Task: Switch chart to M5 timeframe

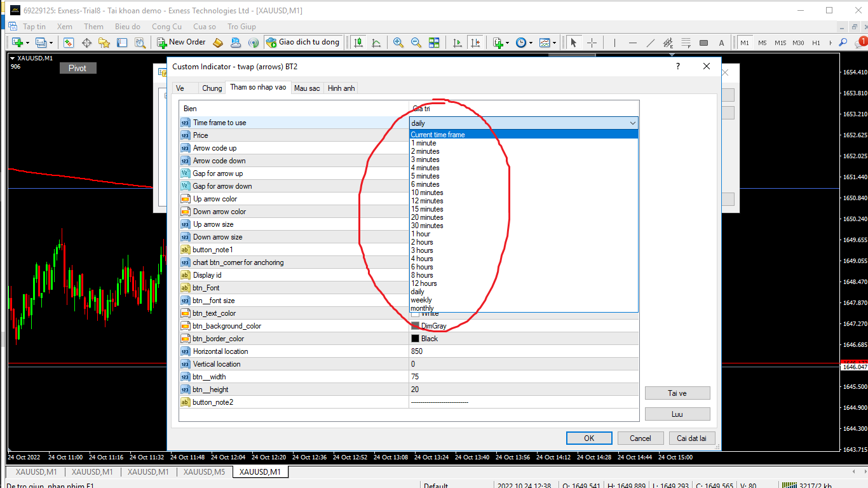Action: click(763, 43)
